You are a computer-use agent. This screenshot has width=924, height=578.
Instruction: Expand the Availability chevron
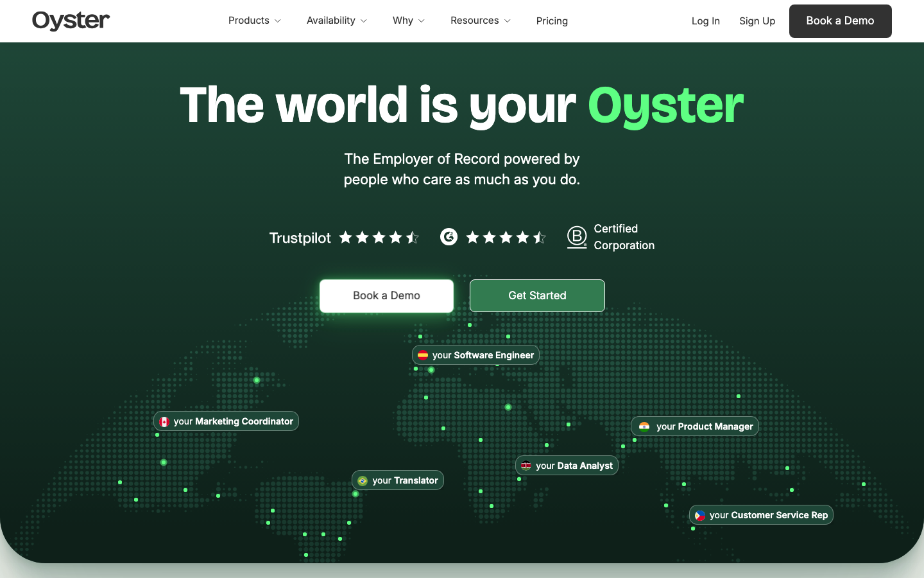pos(364,21)
